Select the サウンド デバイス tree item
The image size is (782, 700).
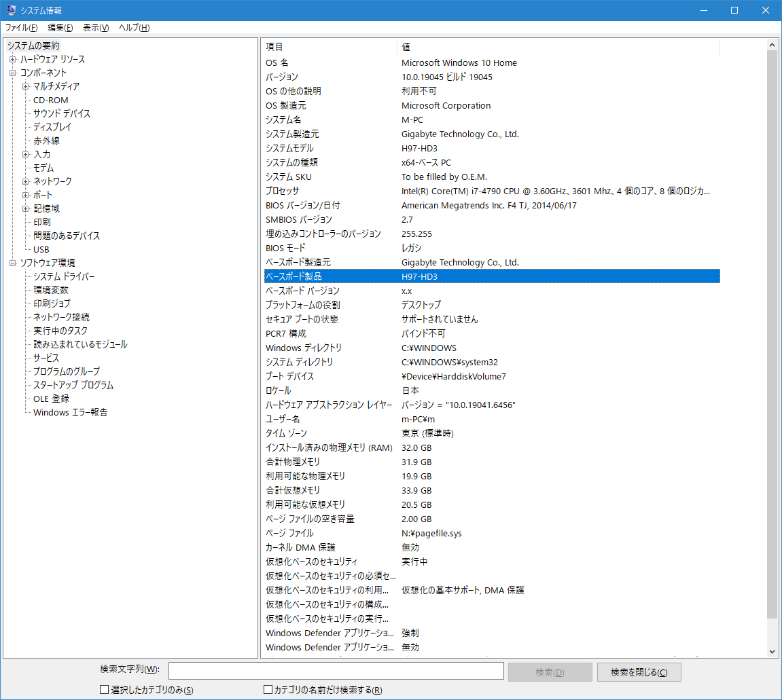[62, 113]
